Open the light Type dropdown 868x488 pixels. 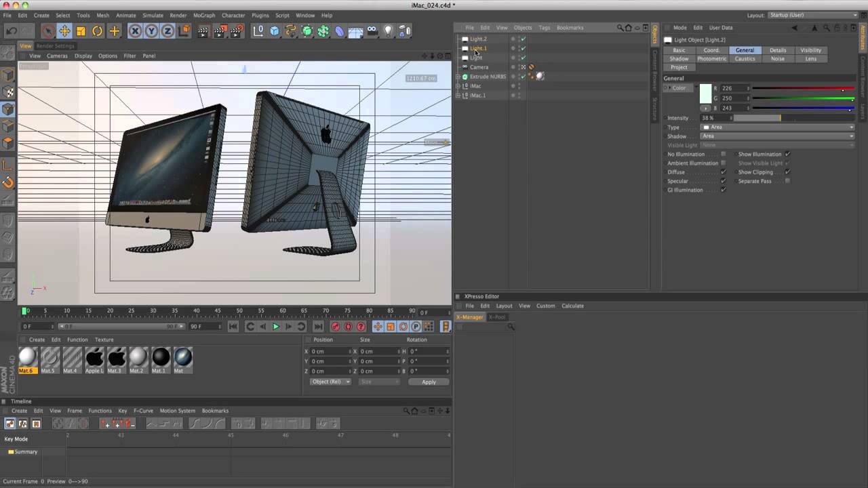point(777,127)
